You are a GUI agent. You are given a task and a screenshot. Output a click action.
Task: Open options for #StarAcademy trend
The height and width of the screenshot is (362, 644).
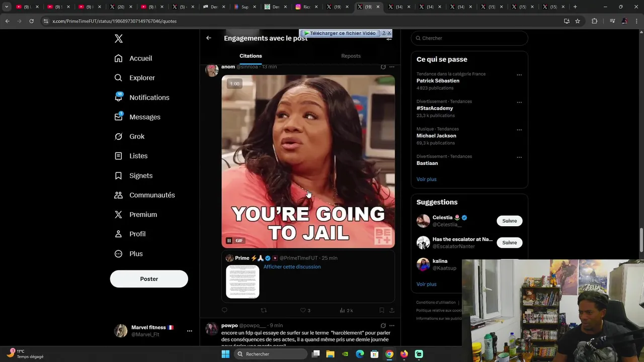[x=519, y=103]
